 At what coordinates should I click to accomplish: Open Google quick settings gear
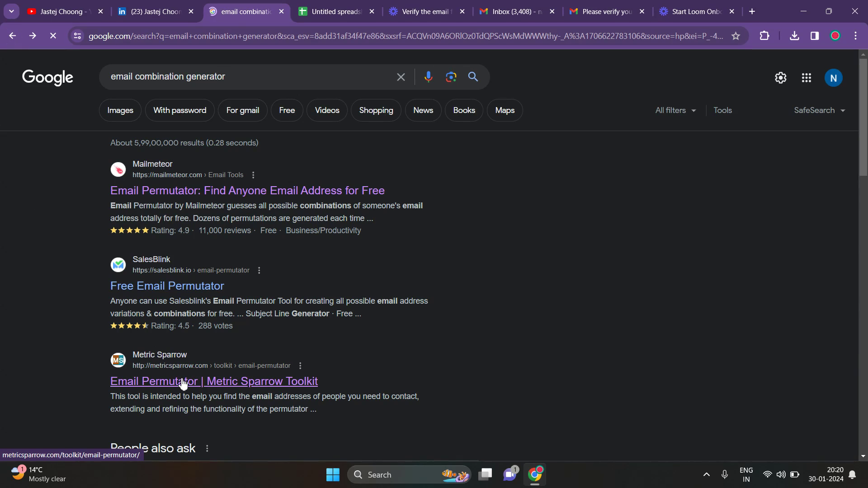click(x=780, y=78)
